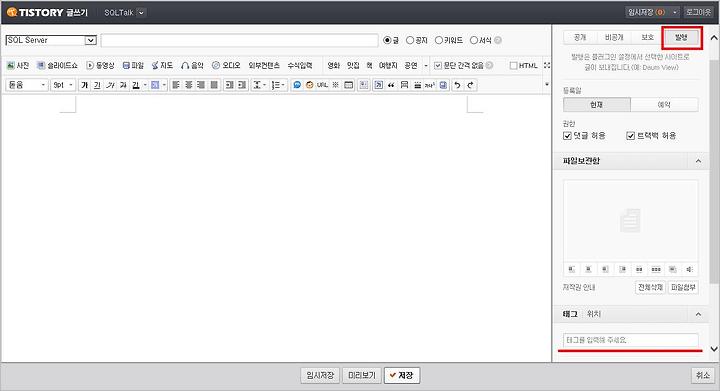Insert a quotation block
Image resolution: width=720 pixels, height=391 pixels.
tap(391, 85)
